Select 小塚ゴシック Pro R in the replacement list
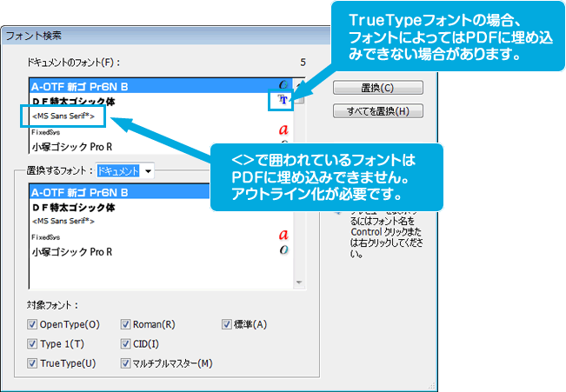 click(71, 251)
